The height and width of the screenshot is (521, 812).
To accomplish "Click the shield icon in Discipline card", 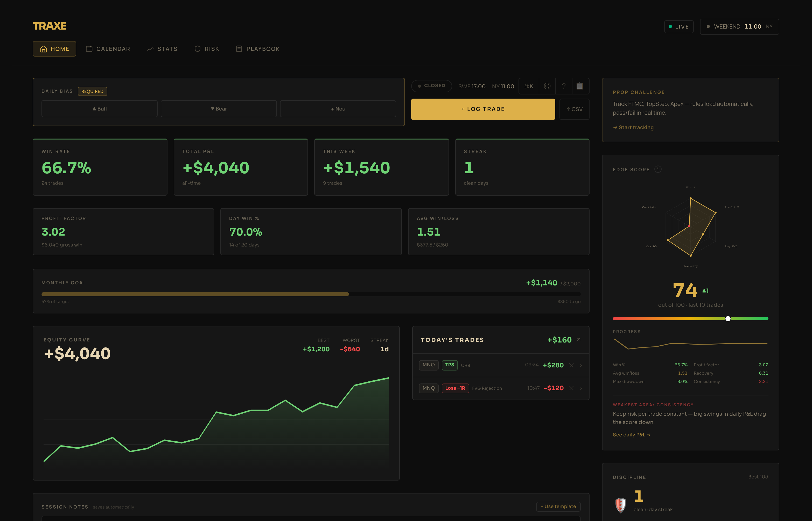I will click(620, 505).
